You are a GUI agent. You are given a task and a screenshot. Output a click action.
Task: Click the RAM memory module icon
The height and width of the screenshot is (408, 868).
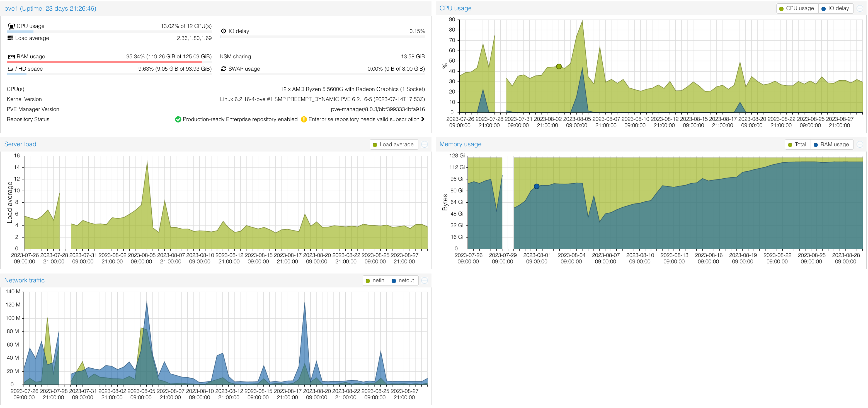(x=11, y=56)
